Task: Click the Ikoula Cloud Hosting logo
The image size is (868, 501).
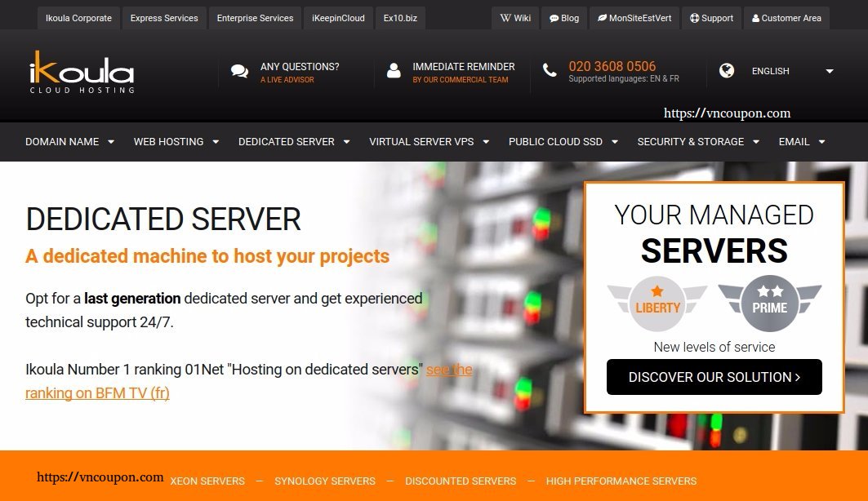Action: click(82, 72)
